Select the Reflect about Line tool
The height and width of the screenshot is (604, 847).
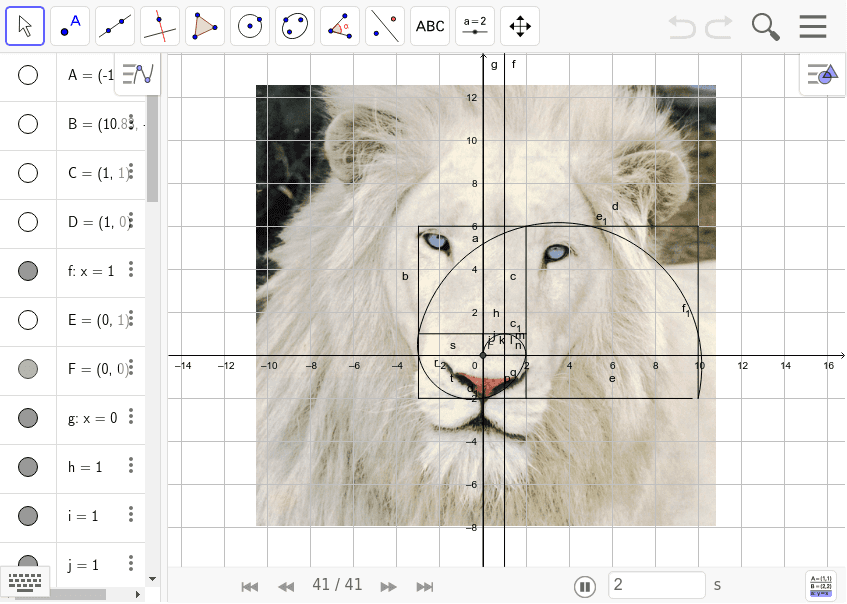[x=385, y=26]
